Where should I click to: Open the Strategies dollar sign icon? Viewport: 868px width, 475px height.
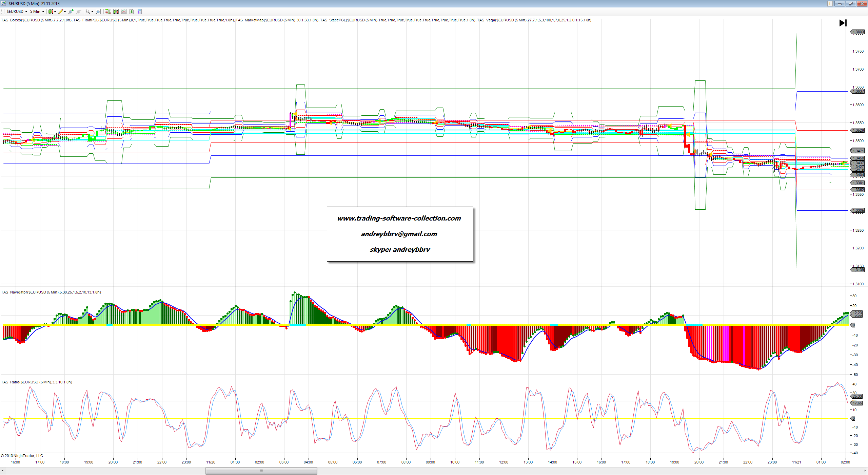(x=132, y=12)
